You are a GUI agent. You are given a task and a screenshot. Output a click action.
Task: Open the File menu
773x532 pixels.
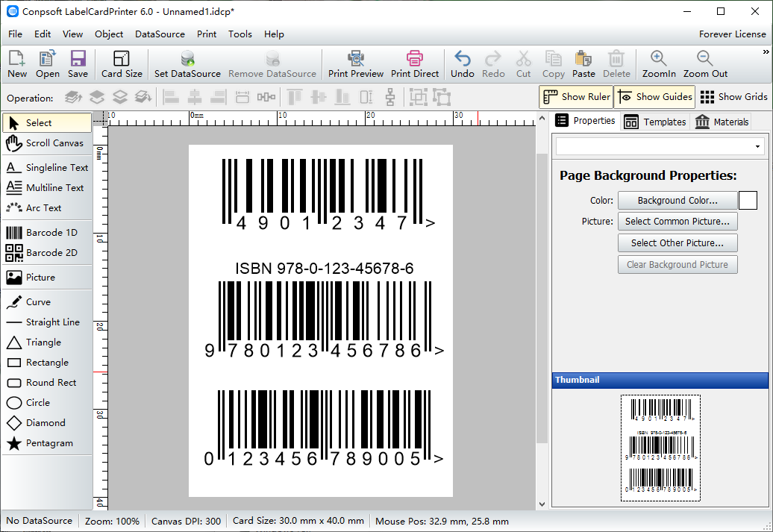(15, 34)
